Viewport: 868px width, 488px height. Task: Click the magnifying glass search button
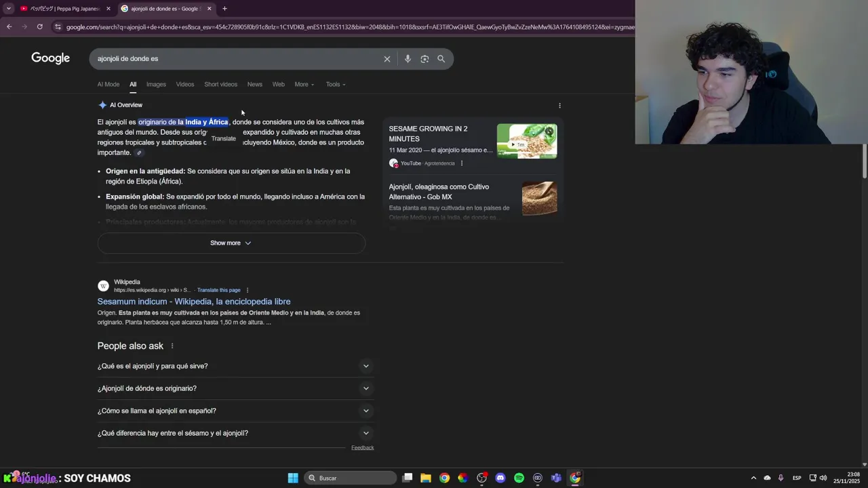click(x=441, y=59)
